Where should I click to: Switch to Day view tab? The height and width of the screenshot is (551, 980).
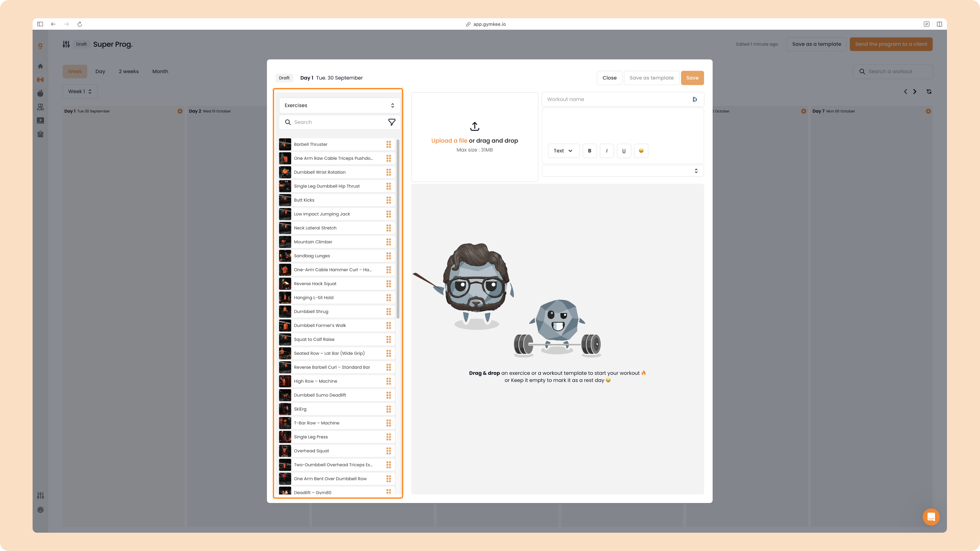[x=100, y=71]
